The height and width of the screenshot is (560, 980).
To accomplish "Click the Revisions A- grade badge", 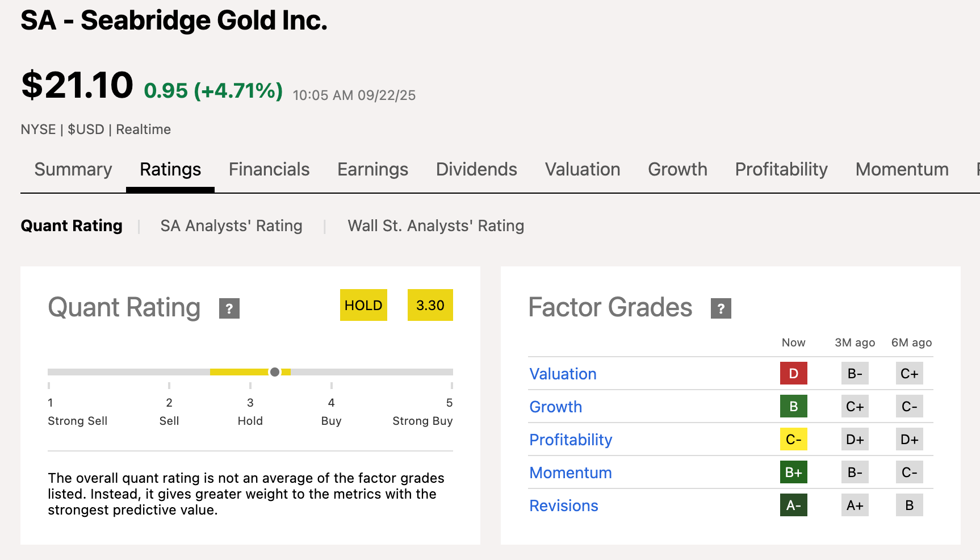I will (793, 505).
